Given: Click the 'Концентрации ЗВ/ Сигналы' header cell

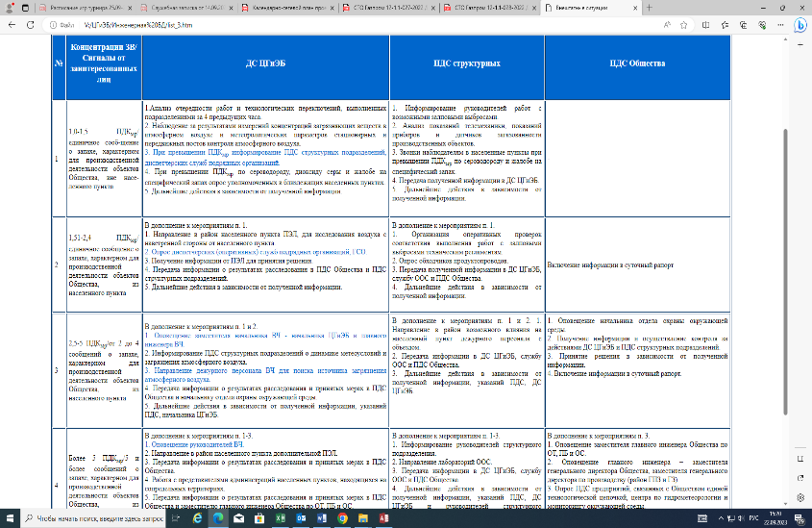Looking at the screenshot, I should coord(104,63).
